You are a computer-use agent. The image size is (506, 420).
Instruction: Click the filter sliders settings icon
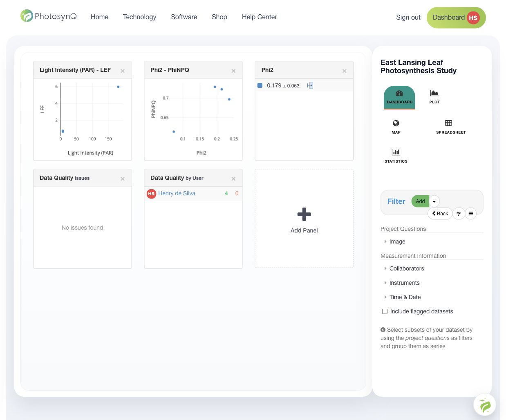[x=459, y=214]
